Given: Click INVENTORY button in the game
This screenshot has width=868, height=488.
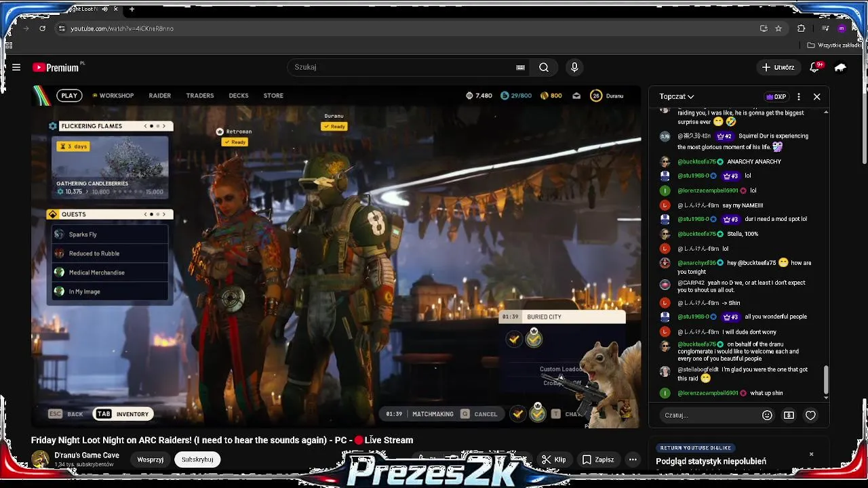Looking at the screenshot, I should click(123, 414).
